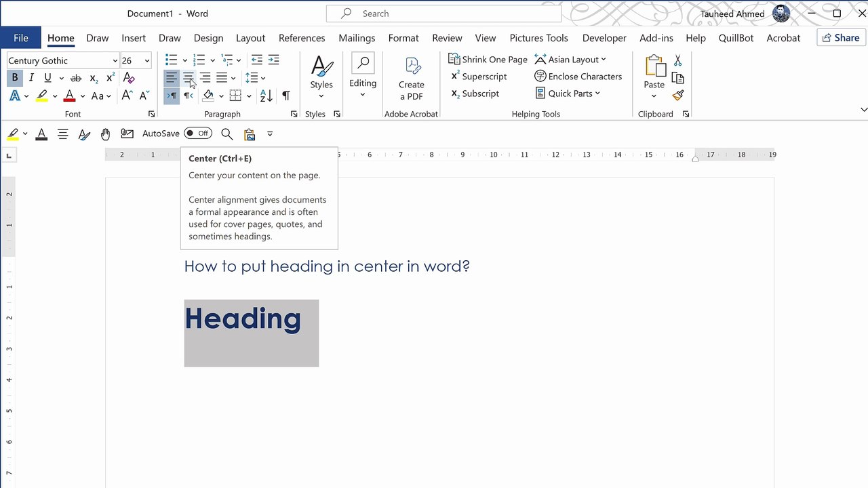Click the magnifier icon in Quick Access Toolbar
Image resolution: width=868 pixels, height=488 pixels.
tap(227, 134)
